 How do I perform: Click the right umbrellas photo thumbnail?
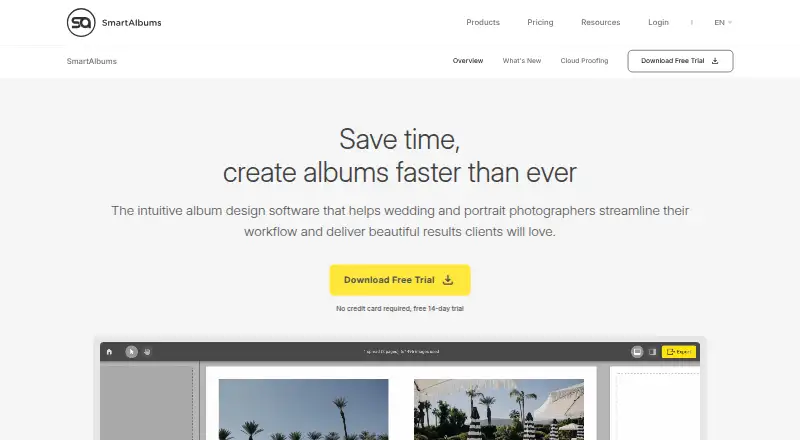pyautogui.click(x=498, y=409)
